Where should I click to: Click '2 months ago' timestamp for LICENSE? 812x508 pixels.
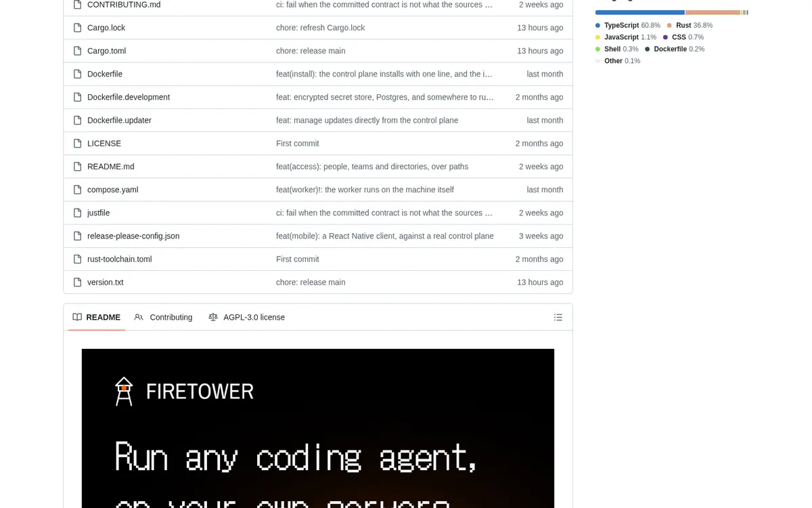coord(539,143)
